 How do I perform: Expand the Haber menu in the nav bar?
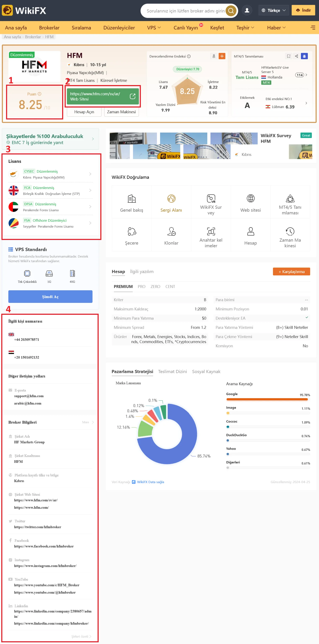276,27
